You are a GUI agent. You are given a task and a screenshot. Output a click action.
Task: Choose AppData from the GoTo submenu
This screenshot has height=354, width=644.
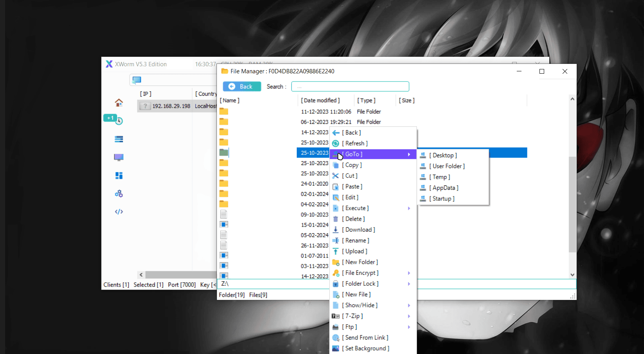(x=453, y=188)
